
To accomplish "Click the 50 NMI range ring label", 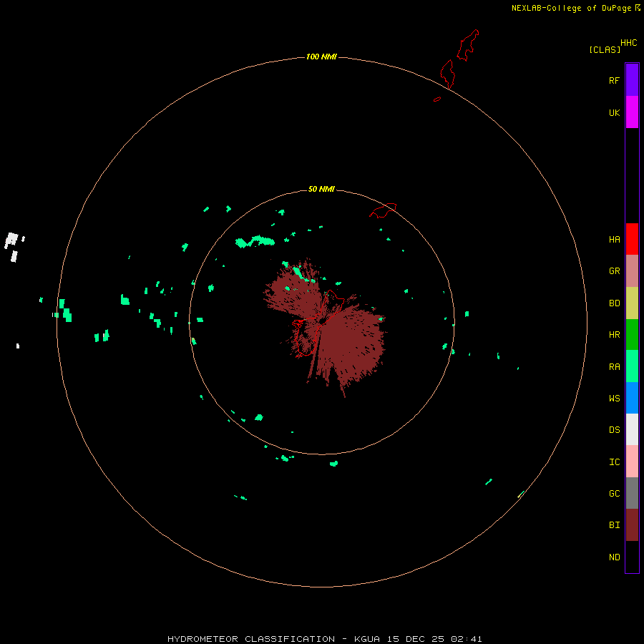I will click(321, 189).
